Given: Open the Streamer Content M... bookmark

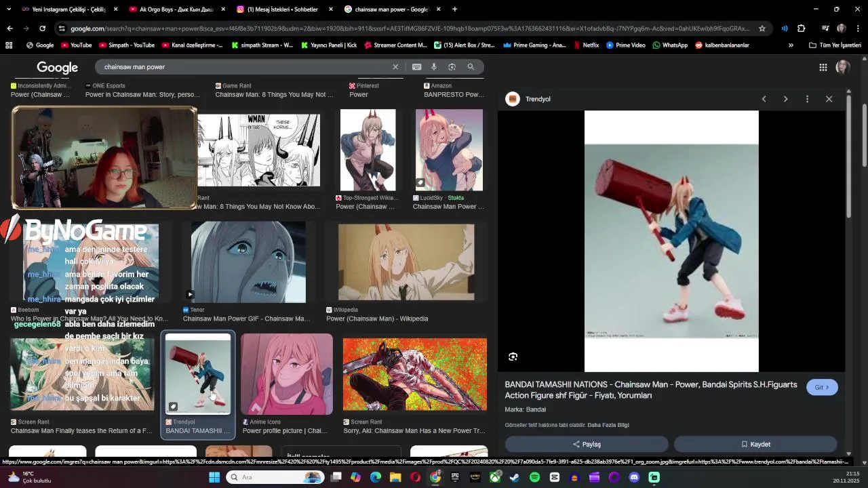Looking at the screenshot, I should (x=395, y=45).
